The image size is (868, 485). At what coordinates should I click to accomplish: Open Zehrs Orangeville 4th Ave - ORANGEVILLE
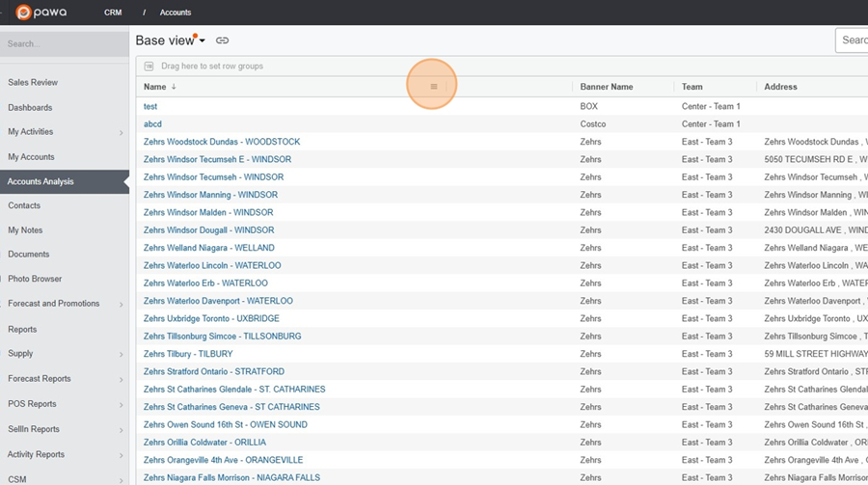click(x=223, y=460)
